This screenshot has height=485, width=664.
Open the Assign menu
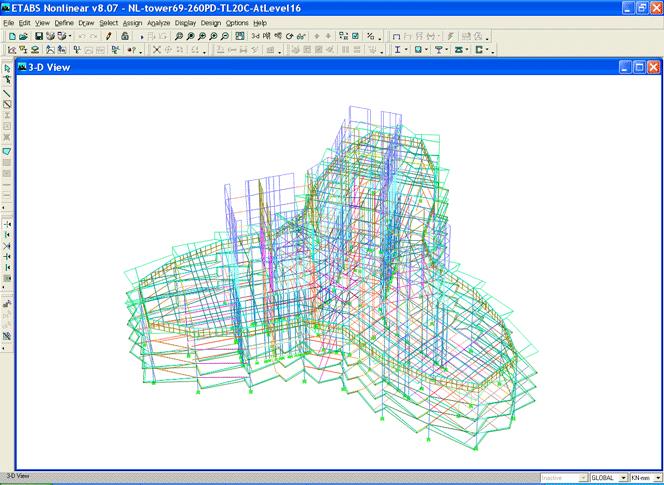[132, 22]
